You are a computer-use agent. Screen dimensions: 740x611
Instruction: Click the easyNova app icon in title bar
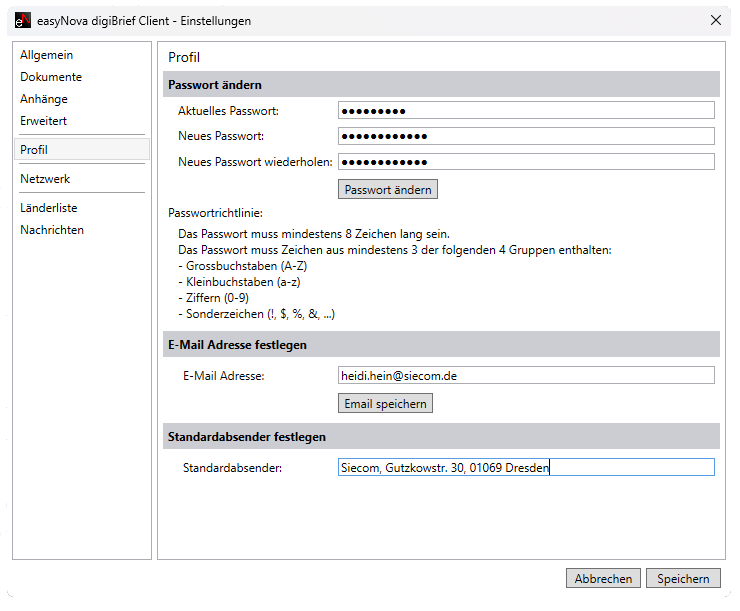tap(23, 20)
